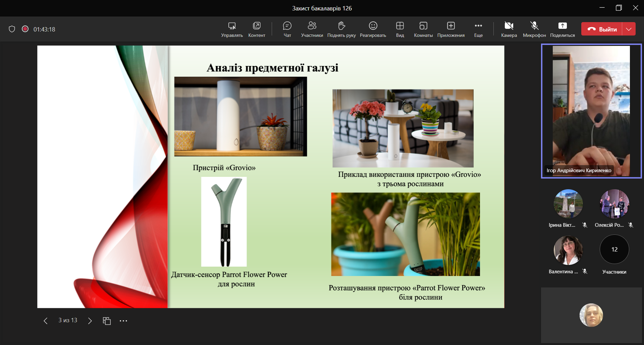Share screen with Поделиться
Viewport: 644px width, 345px height.
(x=562, y=29)
